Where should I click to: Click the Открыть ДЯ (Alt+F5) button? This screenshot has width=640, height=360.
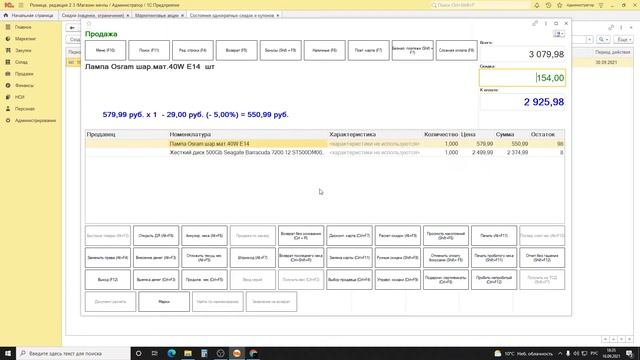pos(156,236)
